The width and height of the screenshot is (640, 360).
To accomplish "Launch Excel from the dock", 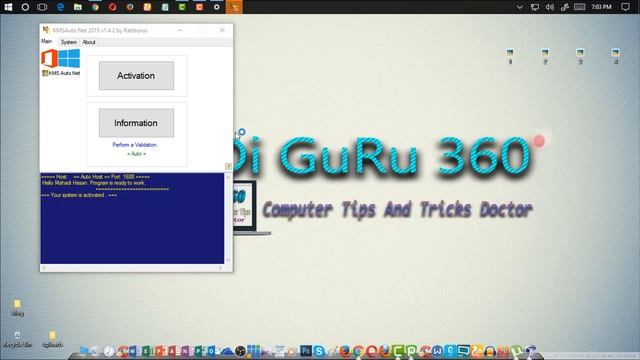I will click(146, 351).
